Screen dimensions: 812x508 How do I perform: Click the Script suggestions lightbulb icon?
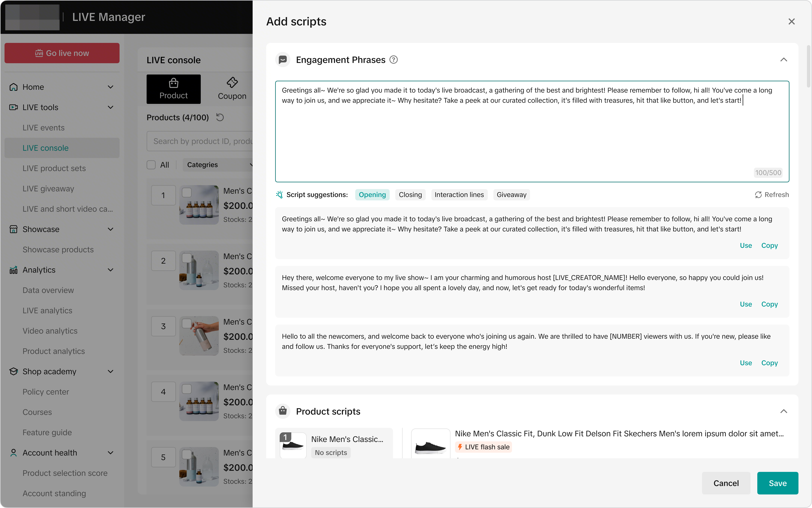coord(279,195)
